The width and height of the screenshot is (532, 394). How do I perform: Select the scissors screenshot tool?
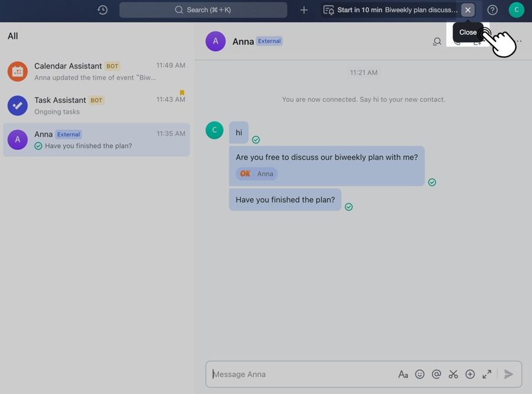(x=453, y=374)
